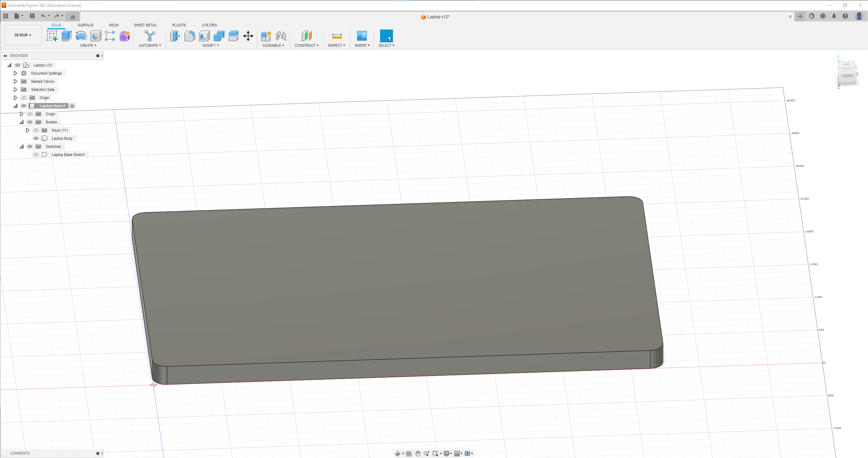Click the Fillet tool icon

190,36
